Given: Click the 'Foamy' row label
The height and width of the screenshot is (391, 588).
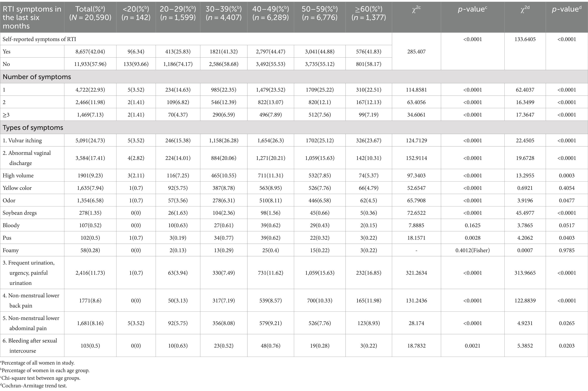Looking at the screenshot, I should point(11,250).
